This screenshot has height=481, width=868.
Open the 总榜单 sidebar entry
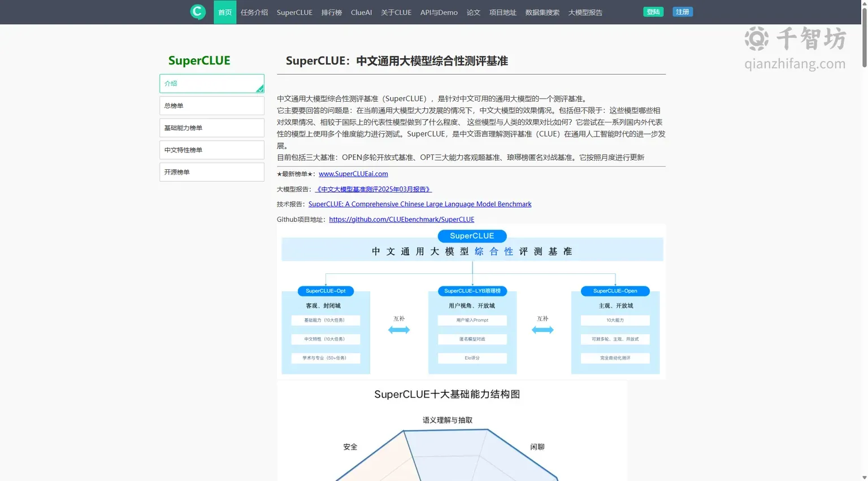(x=212, y=106)
